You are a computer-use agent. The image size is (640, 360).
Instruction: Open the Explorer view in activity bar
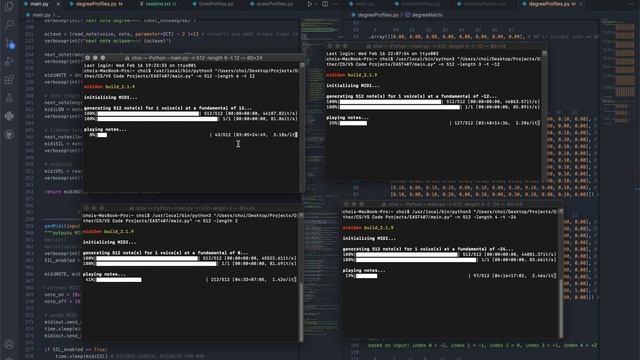click(9, 6)
